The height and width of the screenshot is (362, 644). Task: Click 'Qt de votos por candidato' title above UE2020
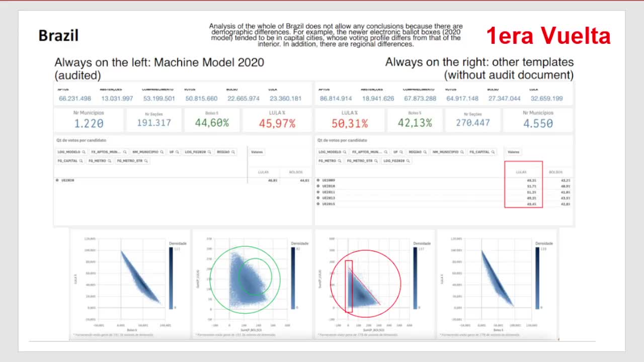pos(82,140)
